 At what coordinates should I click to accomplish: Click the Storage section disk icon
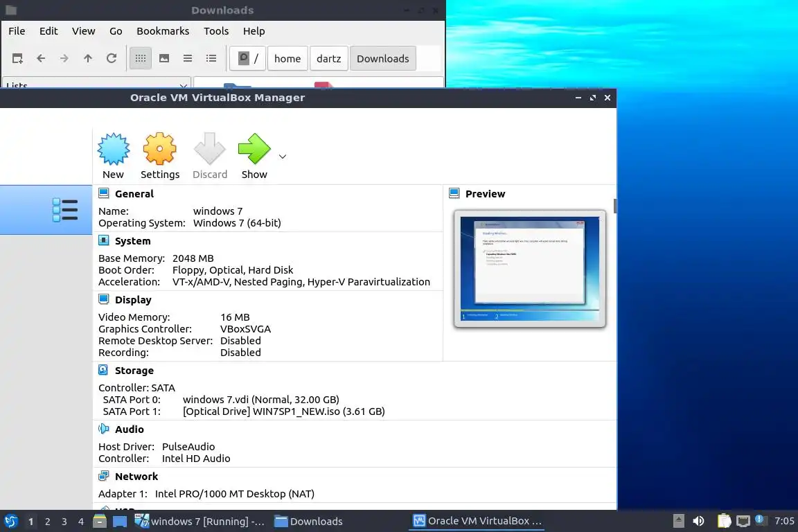coord(103,370)
